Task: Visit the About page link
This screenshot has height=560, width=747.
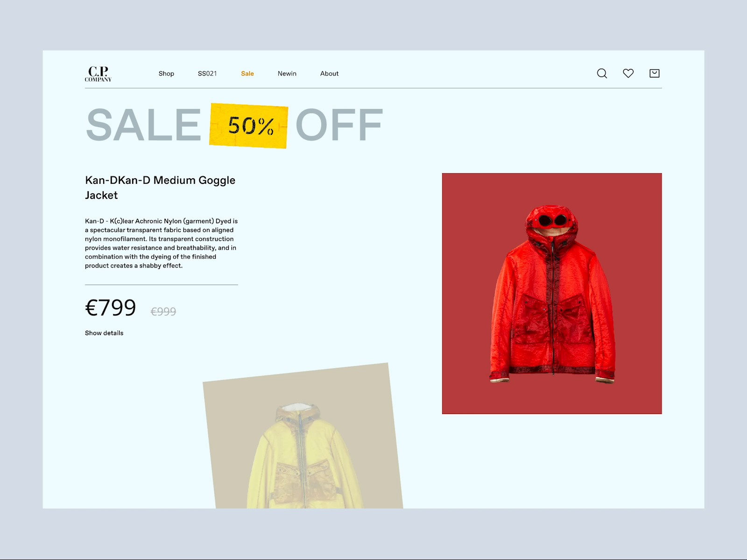Action: (x=329, y=74)
